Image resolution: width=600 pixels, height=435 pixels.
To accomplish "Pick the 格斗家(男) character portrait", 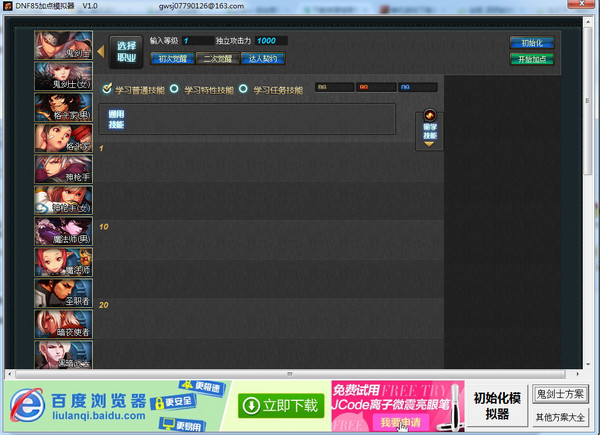I will click(x=63, y=108).
